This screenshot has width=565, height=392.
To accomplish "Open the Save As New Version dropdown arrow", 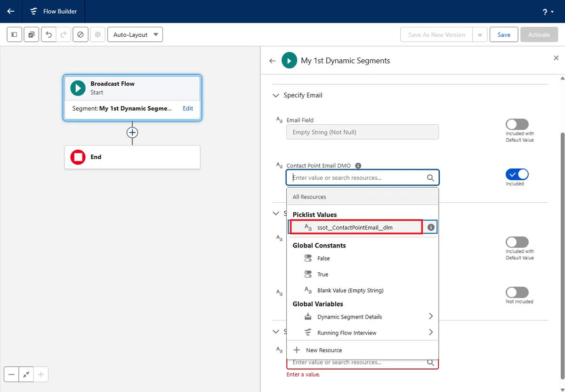I will (480, 35).
